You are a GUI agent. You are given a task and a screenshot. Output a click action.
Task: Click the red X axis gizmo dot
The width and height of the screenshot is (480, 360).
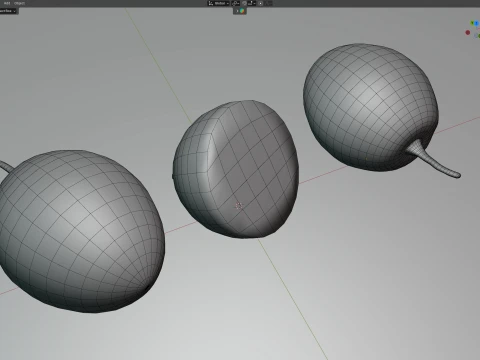pyautogui.click(x=468, y=32)
